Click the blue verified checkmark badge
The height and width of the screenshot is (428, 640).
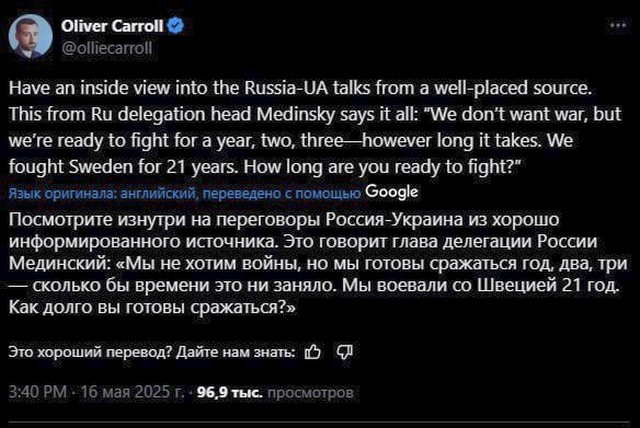(x=175, y=25)
